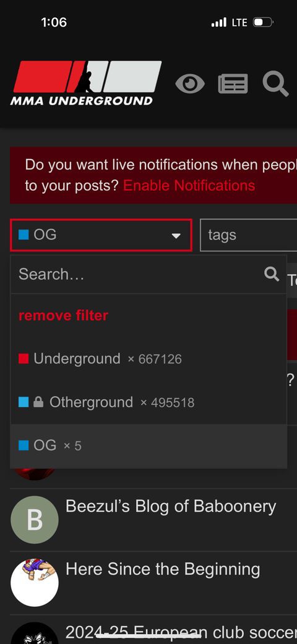The height and width of the screenshot is (644, 297).
Task: Select the Otherground category option
Action: tap(148, 402)
